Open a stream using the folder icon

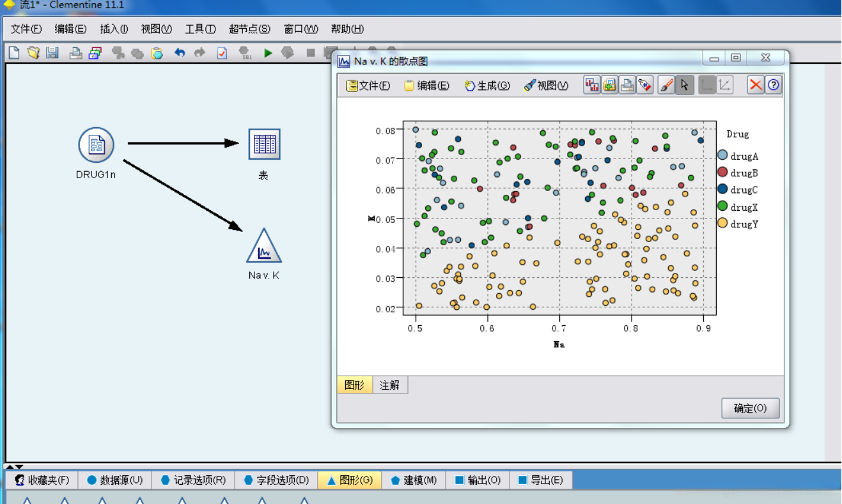pos(33,53)
